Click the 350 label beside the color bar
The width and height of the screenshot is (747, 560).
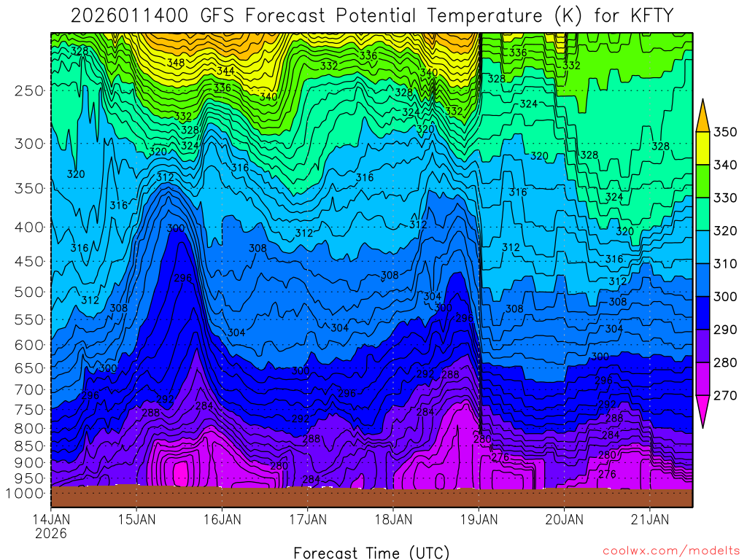click(725, 132)
